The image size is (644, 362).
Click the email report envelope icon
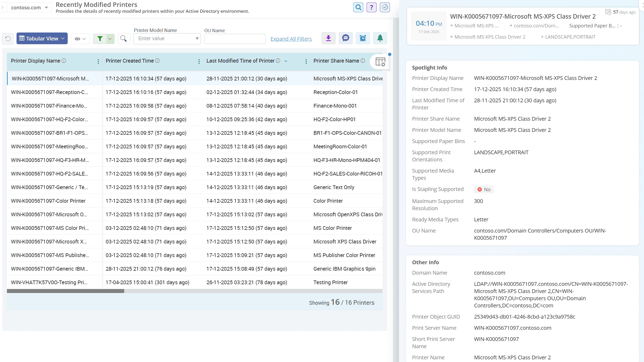click(x=345, y=38)
